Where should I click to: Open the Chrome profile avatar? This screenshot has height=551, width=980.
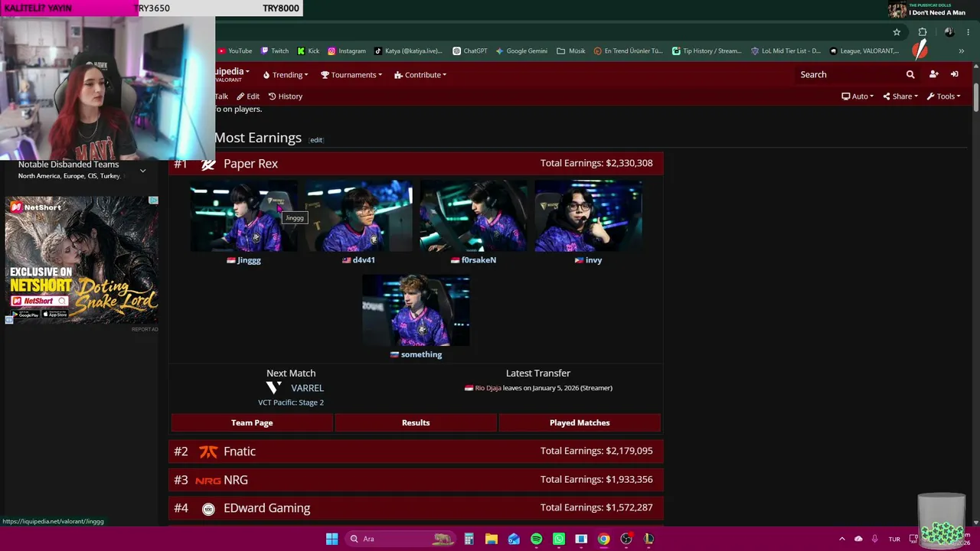click(x=949, y=32)
